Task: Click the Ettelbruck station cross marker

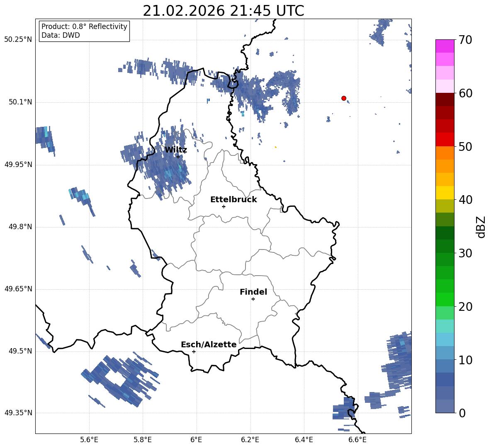Action: [224, 206]
